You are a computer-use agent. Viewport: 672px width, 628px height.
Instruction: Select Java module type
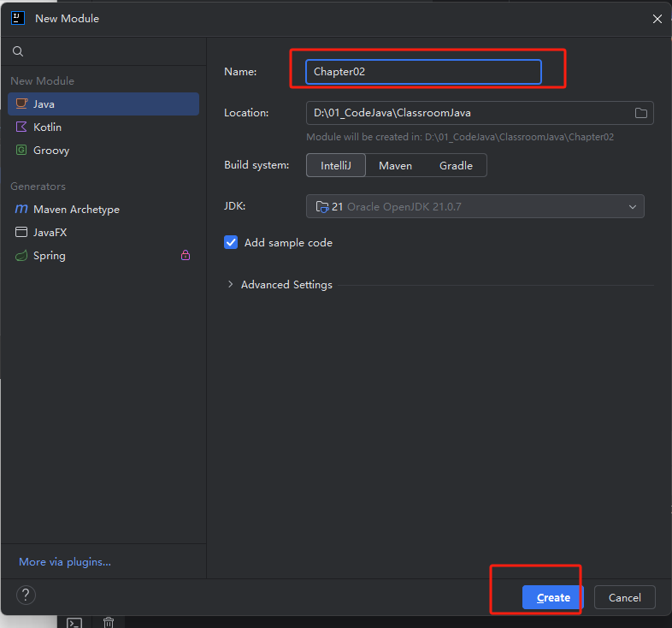[x=103, y=104]
